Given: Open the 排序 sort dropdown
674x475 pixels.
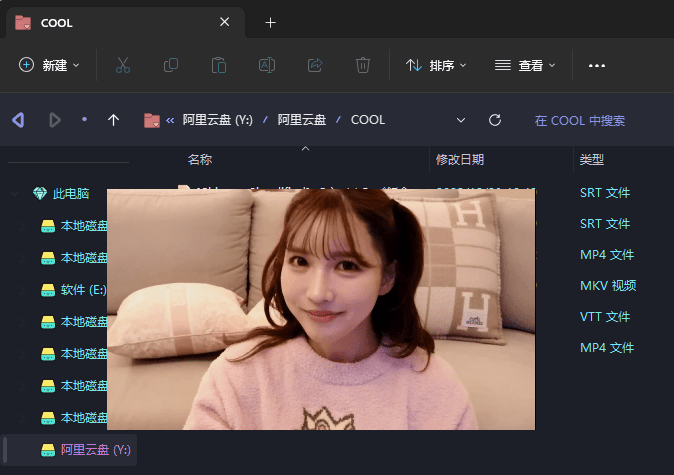Looking at the screenshot, I should (436, 65).
